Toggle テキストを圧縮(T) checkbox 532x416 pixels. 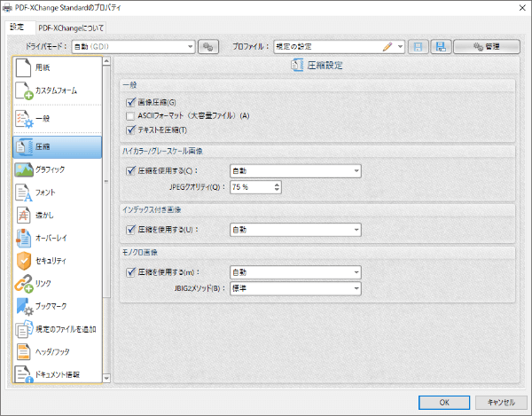(130, 130)
